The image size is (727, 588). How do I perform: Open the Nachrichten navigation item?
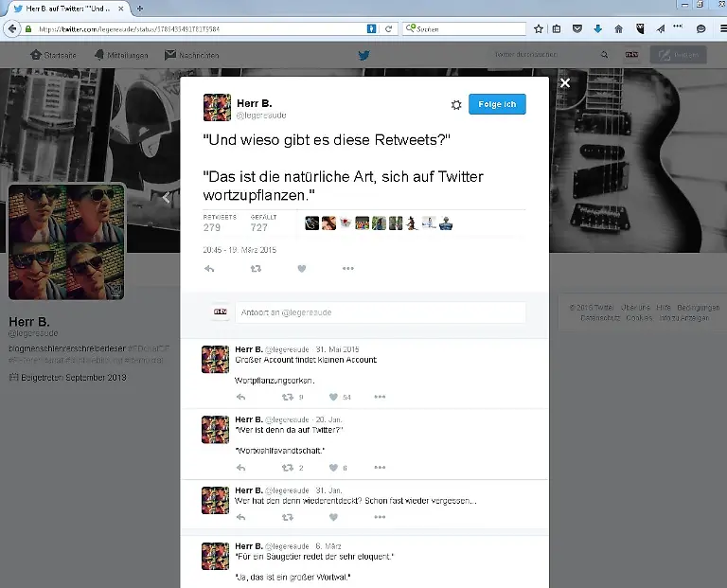click(191, 55)
